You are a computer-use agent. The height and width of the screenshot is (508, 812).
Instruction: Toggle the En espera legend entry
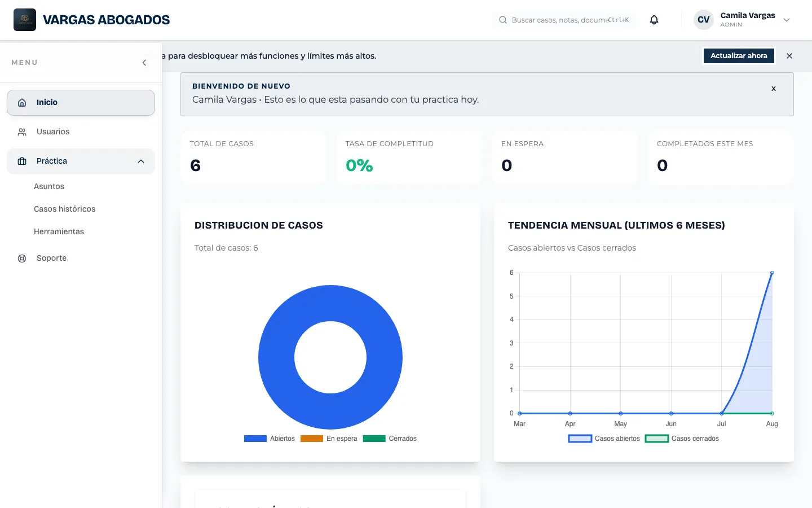pos(329,439)
